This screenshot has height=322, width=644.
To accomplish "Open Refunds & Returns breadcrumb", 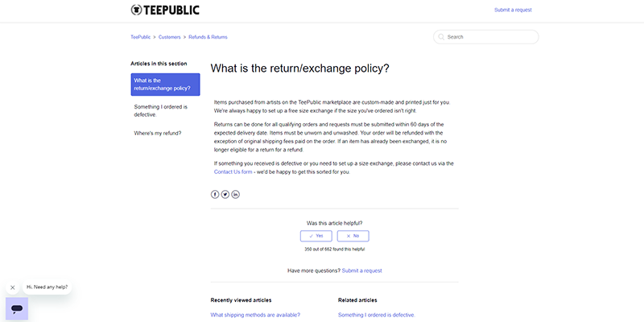I will tap(208, 37).
